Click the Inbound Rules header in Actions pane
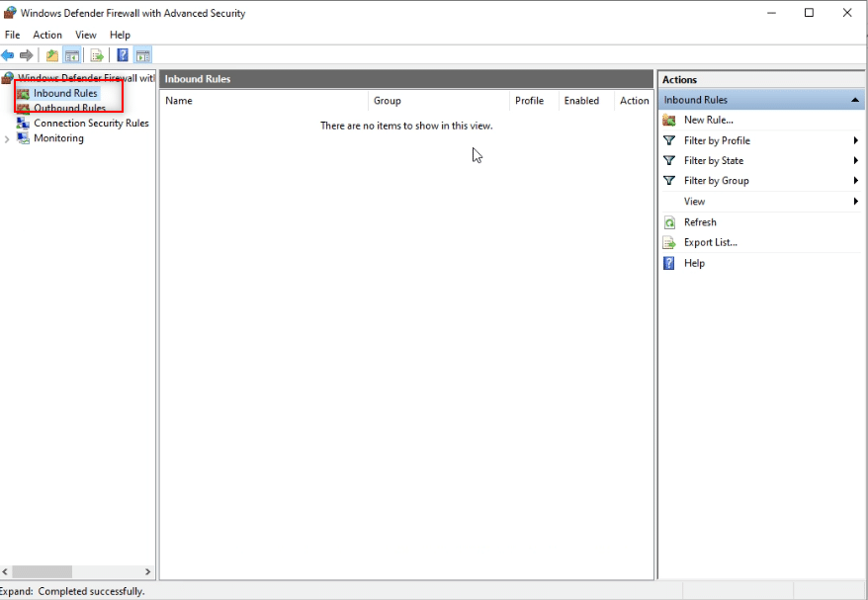The width and height of the screenshot is (868, 600). tap(761, 100)
